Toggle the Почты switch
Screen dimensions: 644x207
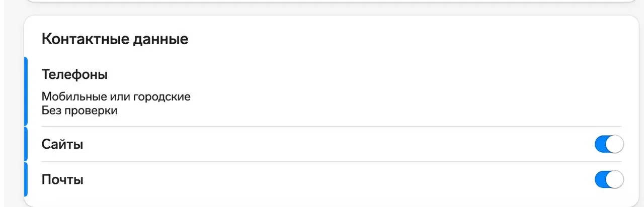click(x=609, y=179)
